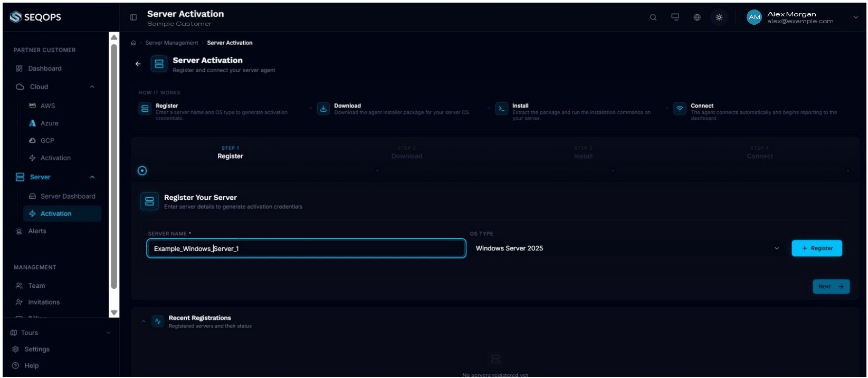The width and height of the screenshot is (868, 378).
Task: Toggle light theme sun icon
Action: coord(719,17)
